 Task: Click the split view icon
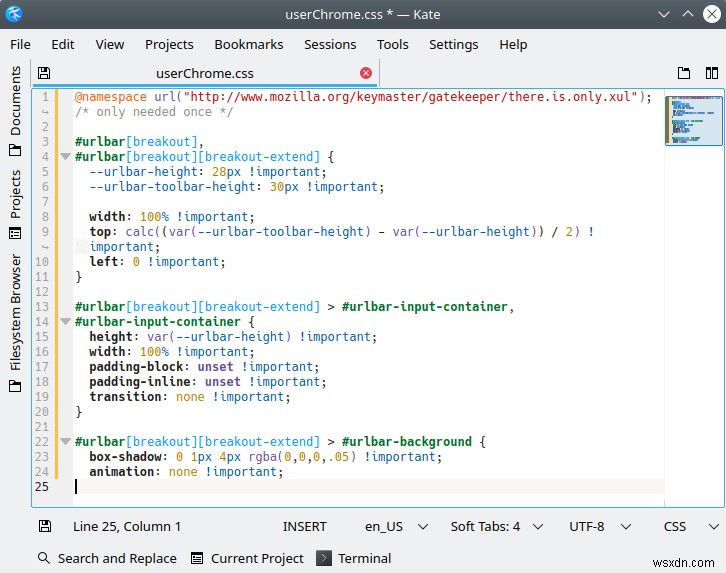(712, 73)
